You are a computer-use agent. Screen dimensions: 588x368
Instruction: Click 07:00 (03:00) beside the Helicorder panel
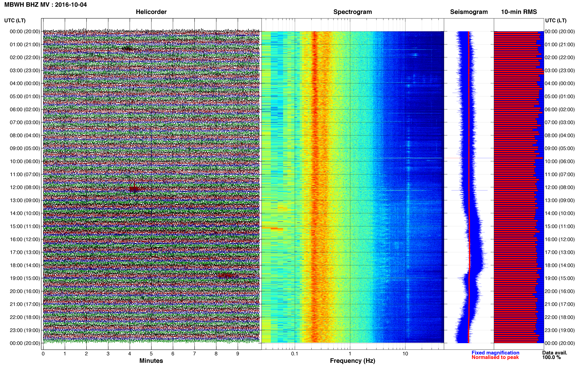coord(25,122)
